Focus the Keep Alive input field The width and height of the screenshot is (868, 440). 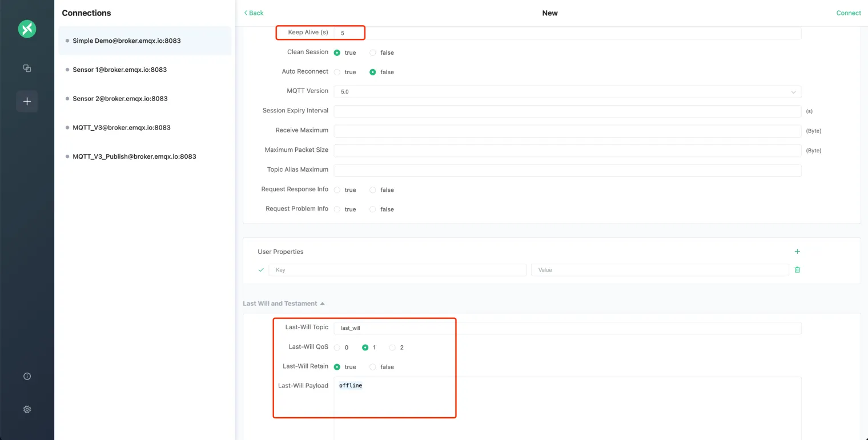[567, 33]
